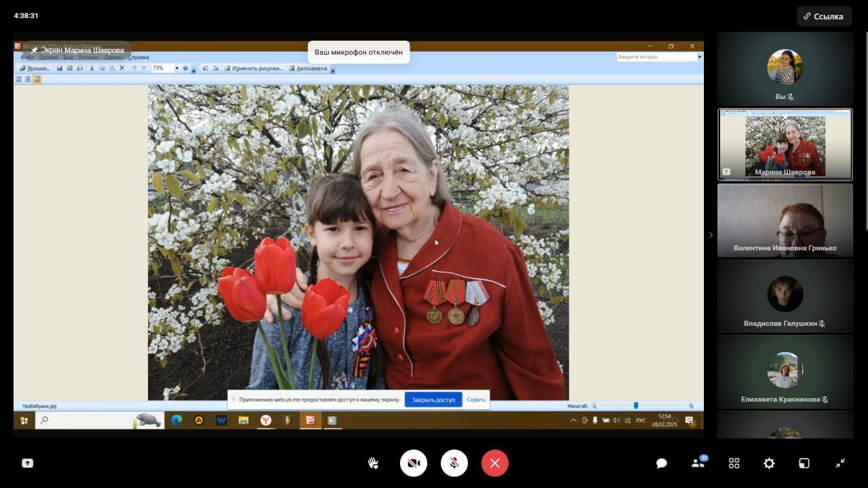Image resolution: width=868 pixels, height=488 pixels.
Task: Click the Windows Start button
Action: point(24,420)
